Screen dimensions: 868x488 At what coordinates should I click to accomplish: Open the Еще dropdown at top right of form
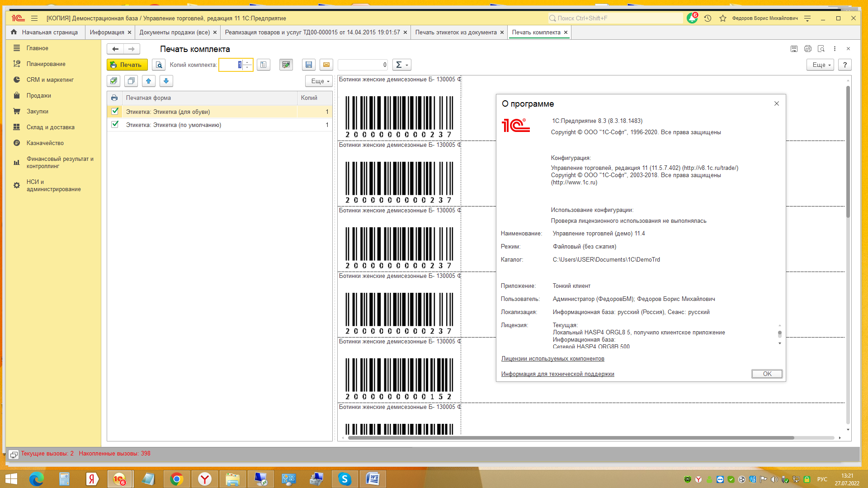tap(820, 65)
